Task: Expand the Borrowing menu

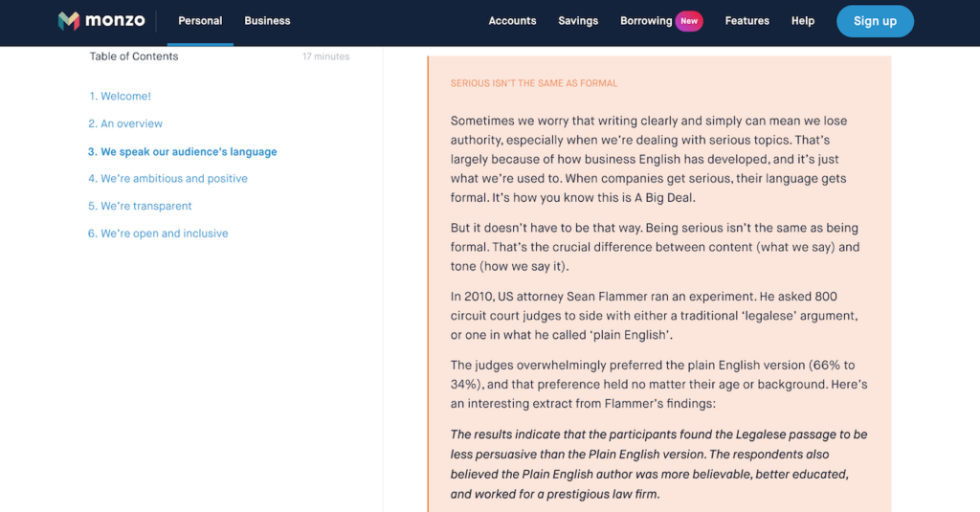Action: coord(646,21)
